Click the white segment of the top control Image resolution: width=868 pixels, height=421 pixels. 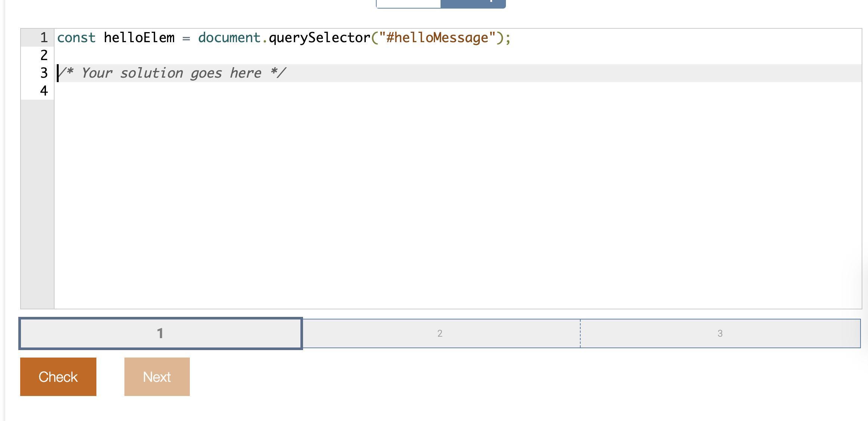click(407, 3)
